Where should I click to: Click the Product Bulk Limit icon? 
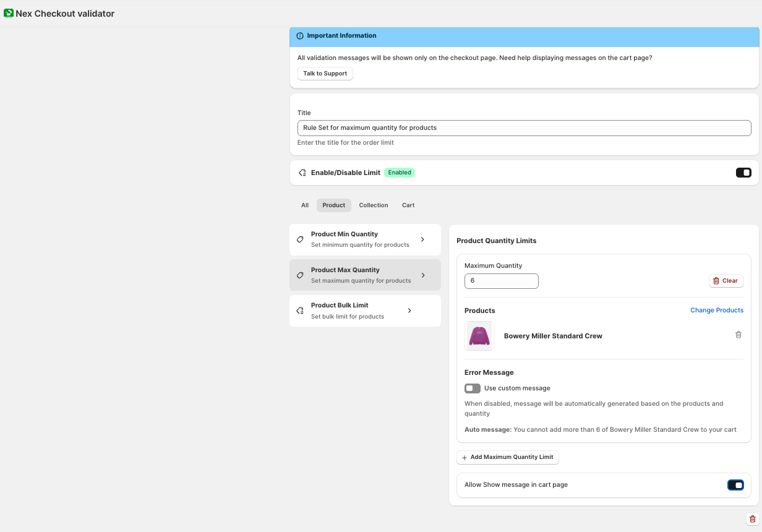301,311
